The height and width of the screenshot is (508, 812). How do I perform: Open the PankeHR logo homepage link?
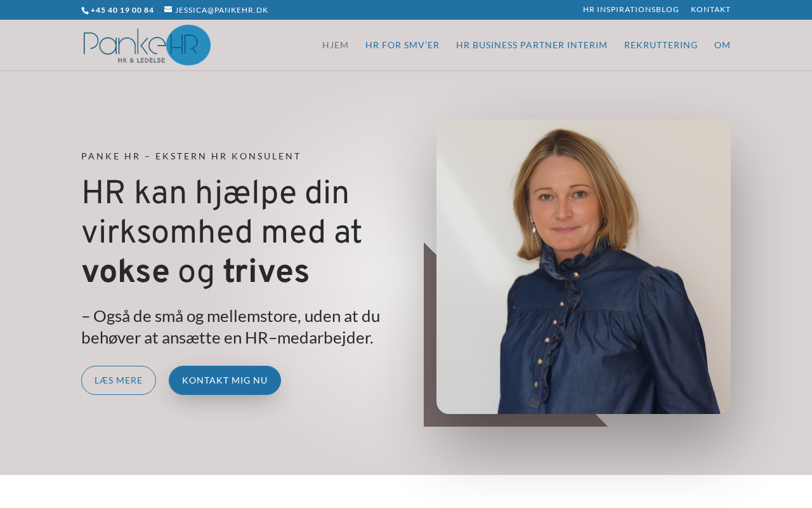tap(147, 45)
